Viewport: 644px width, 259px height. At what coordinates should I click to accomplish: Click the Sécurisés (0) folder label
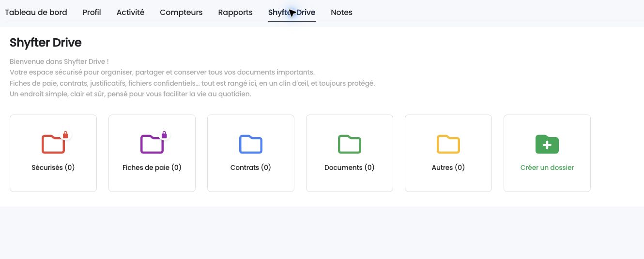coord(53,168)
